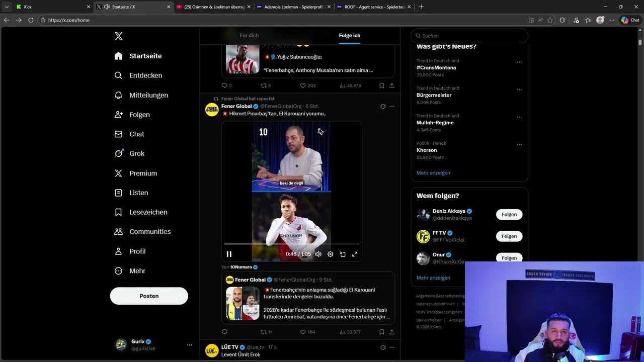Open quoted Fener Global post about El Karouani
This screenshot has width=644, height=362.
(x=308, y=298)
